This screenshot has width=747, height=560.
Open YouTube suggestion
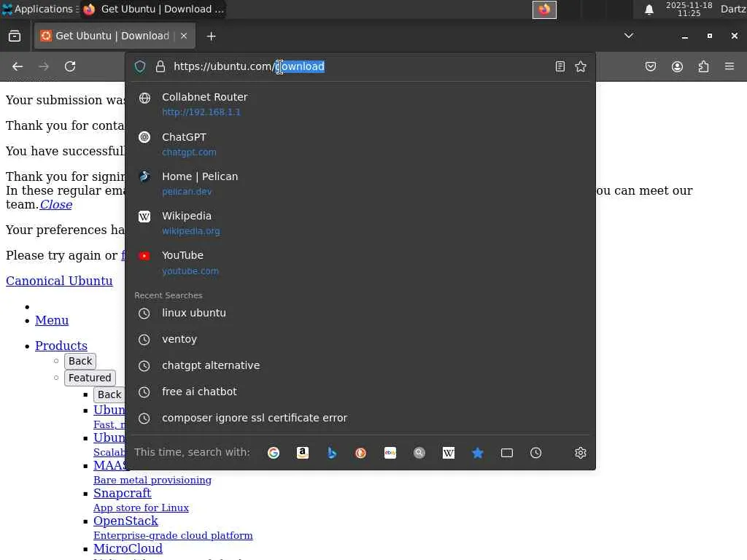[x=360, y=262]
